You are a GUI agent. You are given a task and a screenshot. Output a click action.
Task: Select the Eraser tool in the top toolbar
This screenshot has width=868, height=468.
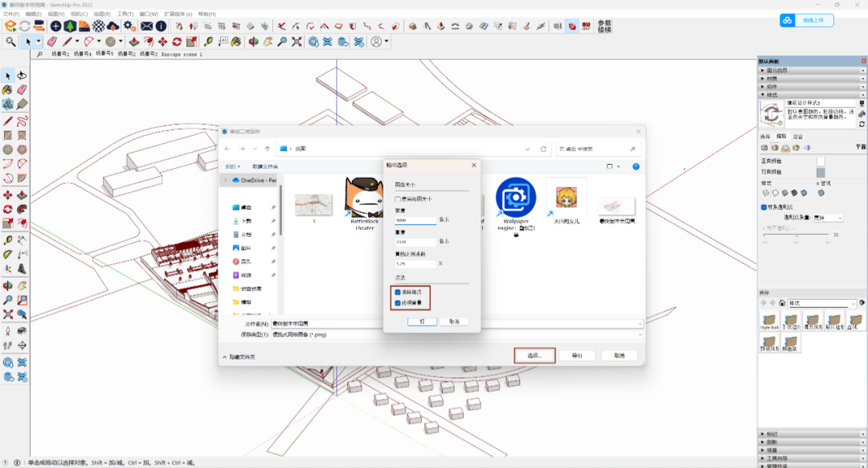52,41
